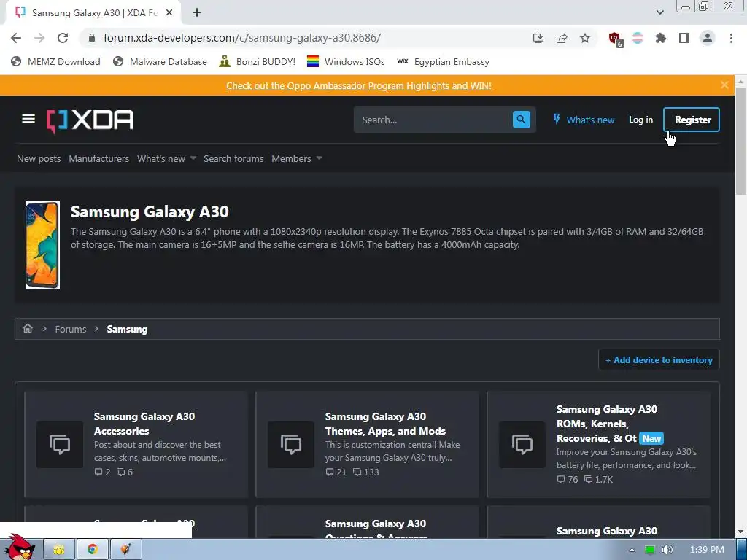Viewport: 747px width, 560px height.
Task: Click Samsung in the breadcrumb
Action: coord(127,329)
